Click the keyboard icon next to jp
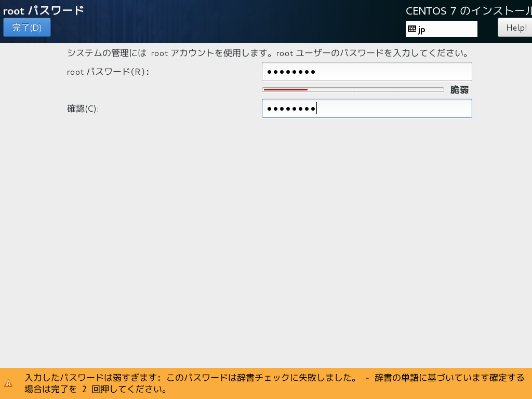This screenshot has height=399, width=532. pyautogui.click(x=412, y=29)
